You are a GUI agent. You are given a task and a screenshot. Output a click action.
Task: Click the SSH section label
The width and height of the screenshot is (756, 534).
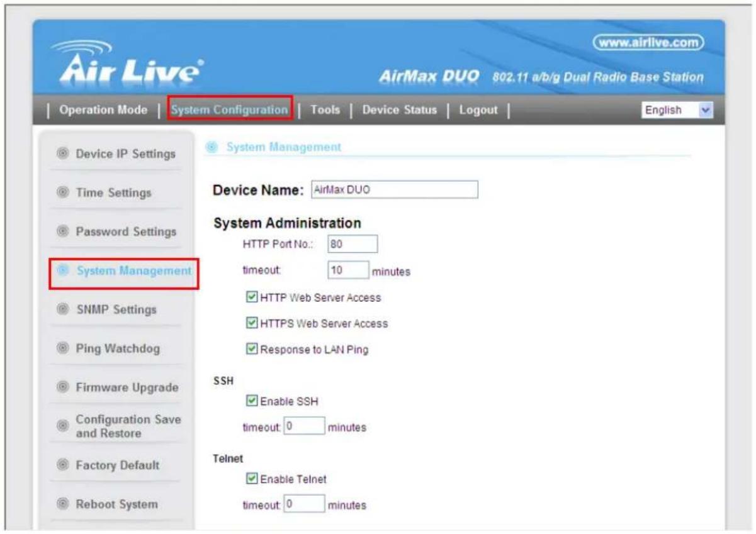click(222, 381)
